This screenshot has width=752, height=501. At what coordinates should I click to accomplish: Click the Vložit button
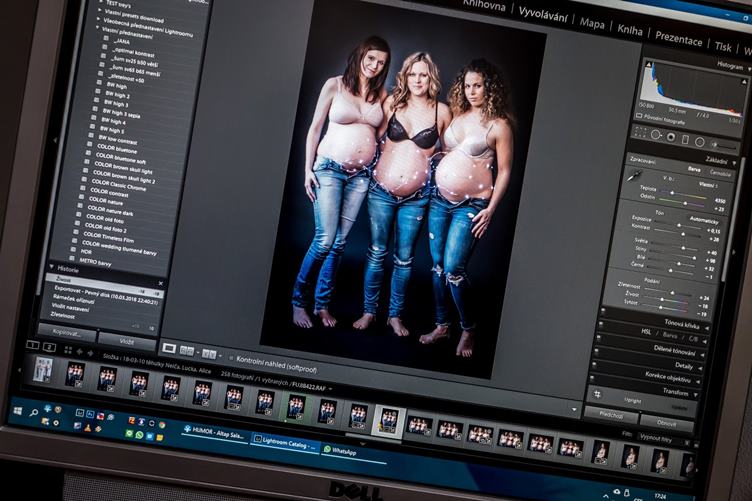[127, 341]
